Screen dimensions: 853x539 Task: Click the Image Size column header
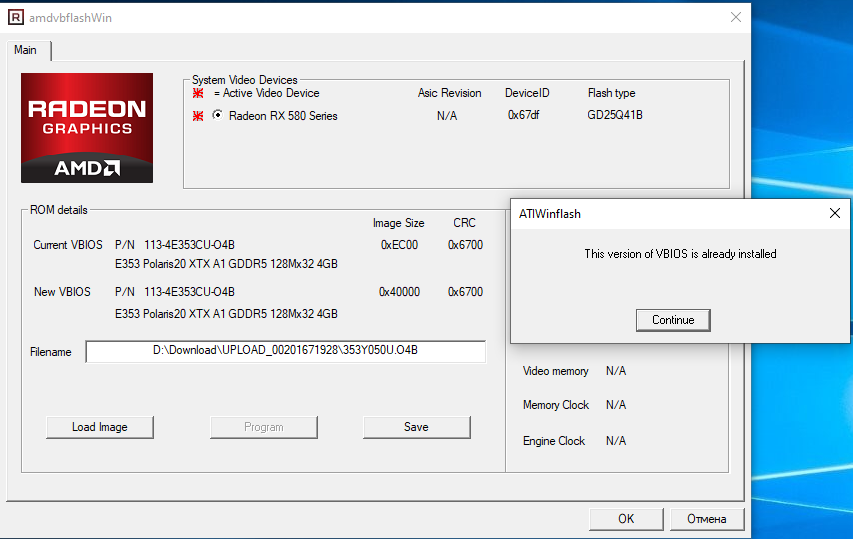[x=398, y=223]
